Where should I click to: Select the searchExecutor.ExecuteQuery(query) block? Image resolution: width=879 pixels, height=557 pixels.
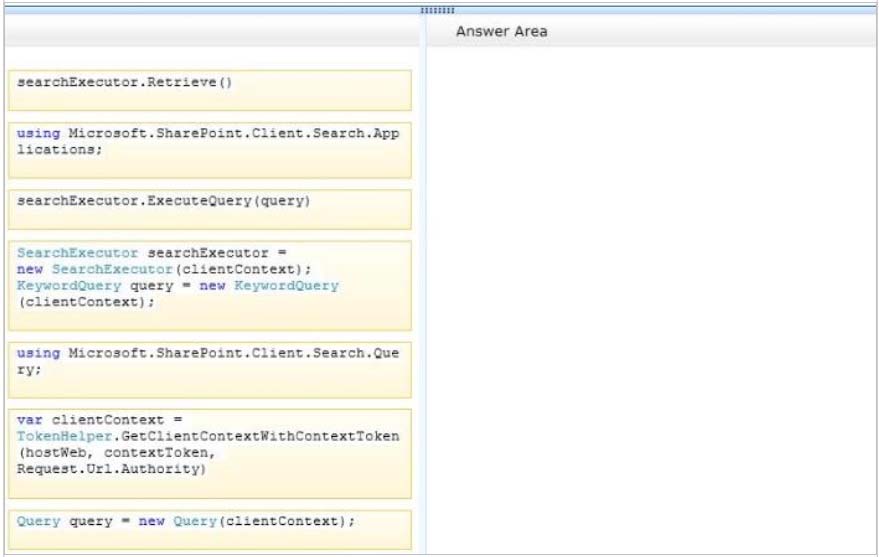210,209
